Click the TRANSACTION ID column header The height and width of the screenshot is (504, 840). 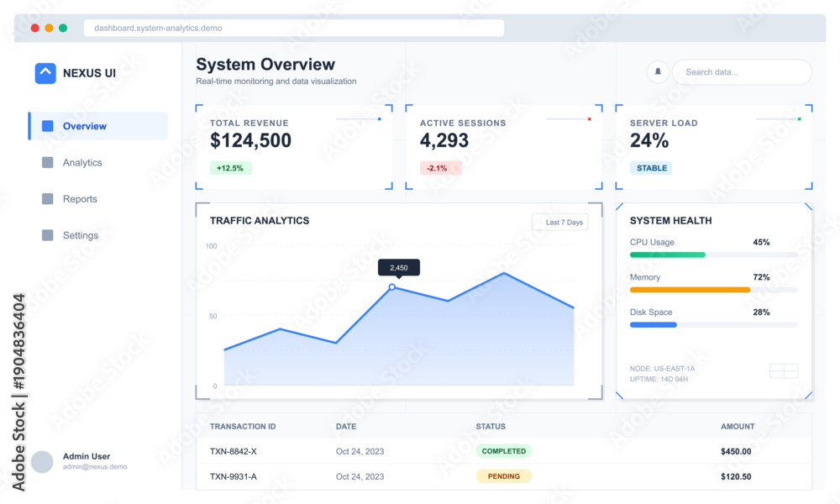[x=243, y=427]
